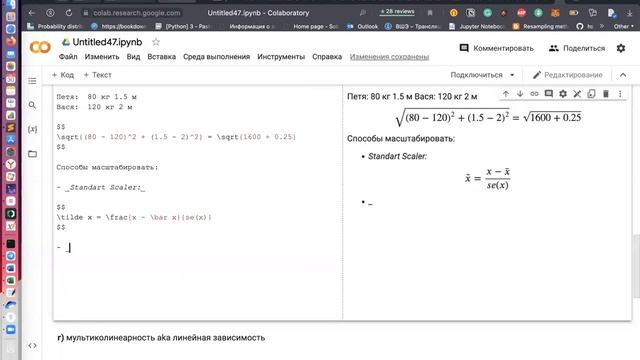Click the Способы масштабировать preview heading

pos(401,139)
